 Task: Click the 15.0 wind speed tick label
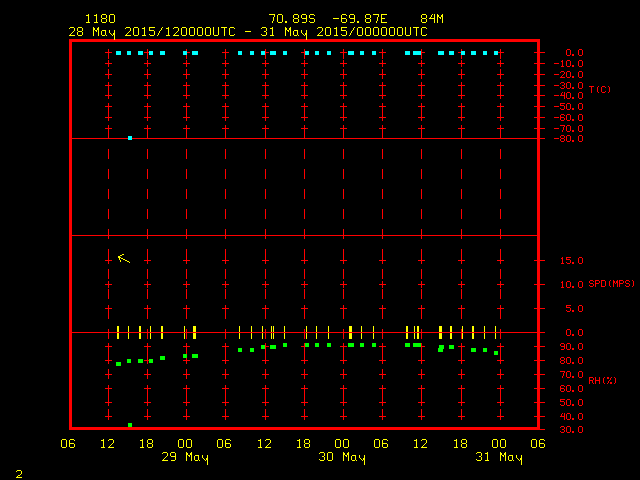571,261
